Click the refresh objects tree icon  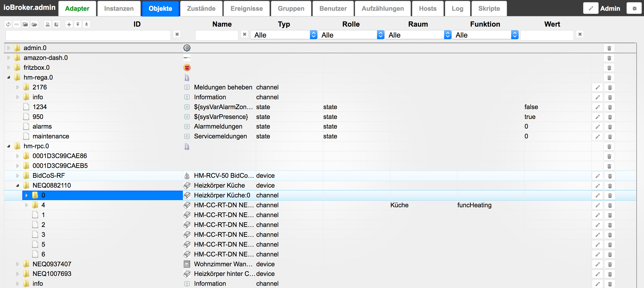(8, 24)
